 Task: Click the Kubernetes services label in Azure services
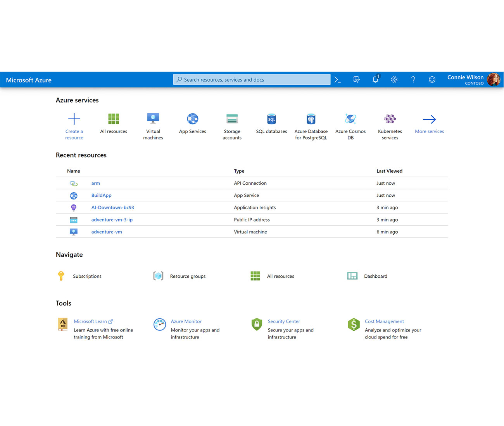[390, 134]
